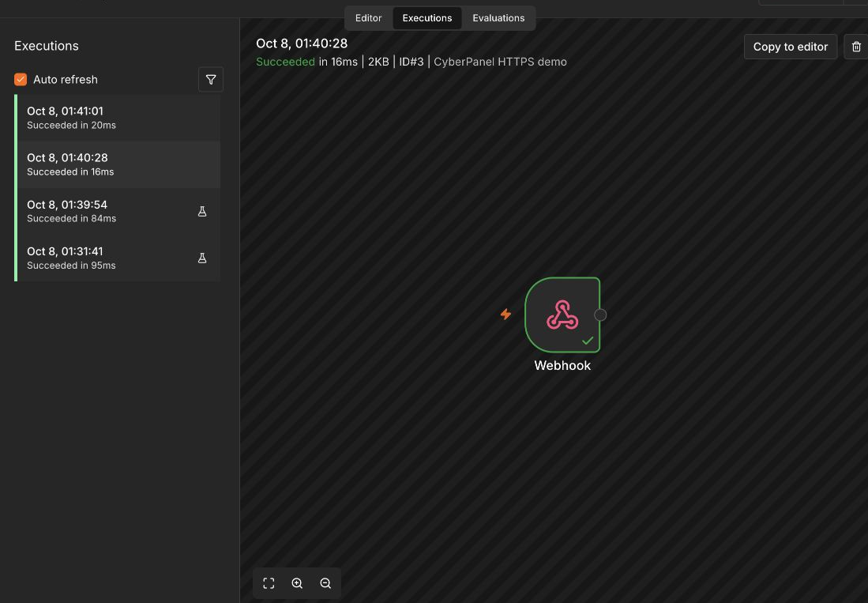This screenshot has width=868, height=603.
Task: Open the Evaluations tab
Action: tap(498, 18)
